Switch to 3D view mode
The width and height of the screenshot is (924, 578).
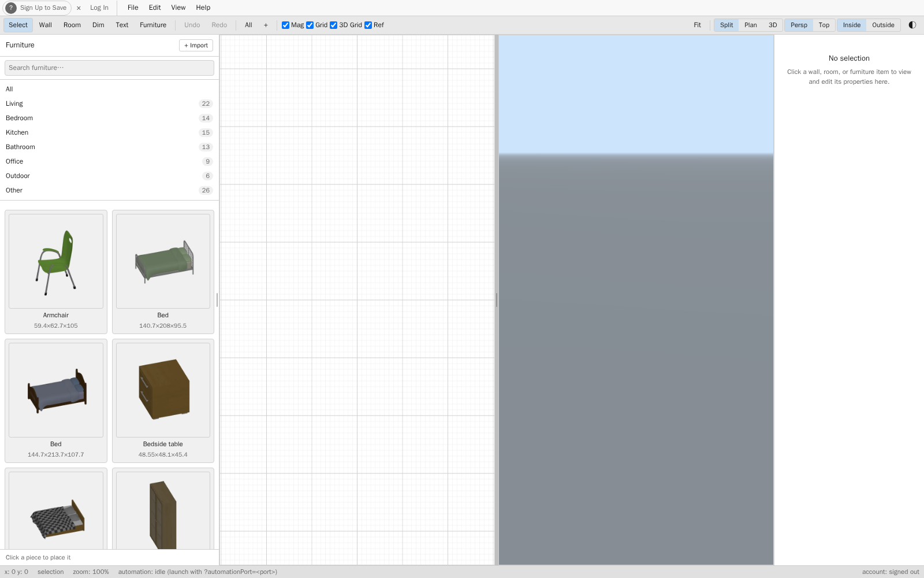click(773, 25)
